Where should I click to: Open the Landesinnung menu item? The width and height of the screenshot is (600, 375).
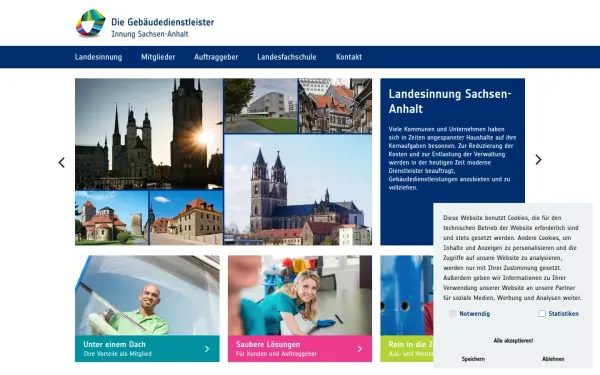[x=98, y=57]
